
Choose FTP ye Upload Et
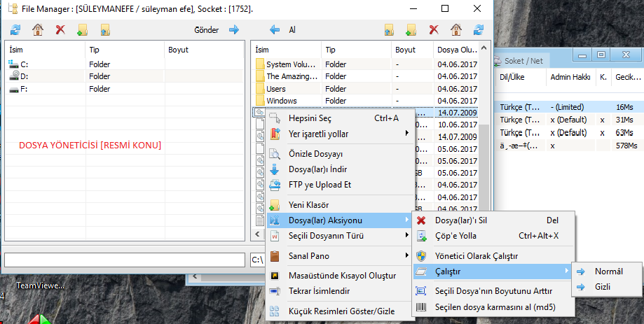[340, 185]
